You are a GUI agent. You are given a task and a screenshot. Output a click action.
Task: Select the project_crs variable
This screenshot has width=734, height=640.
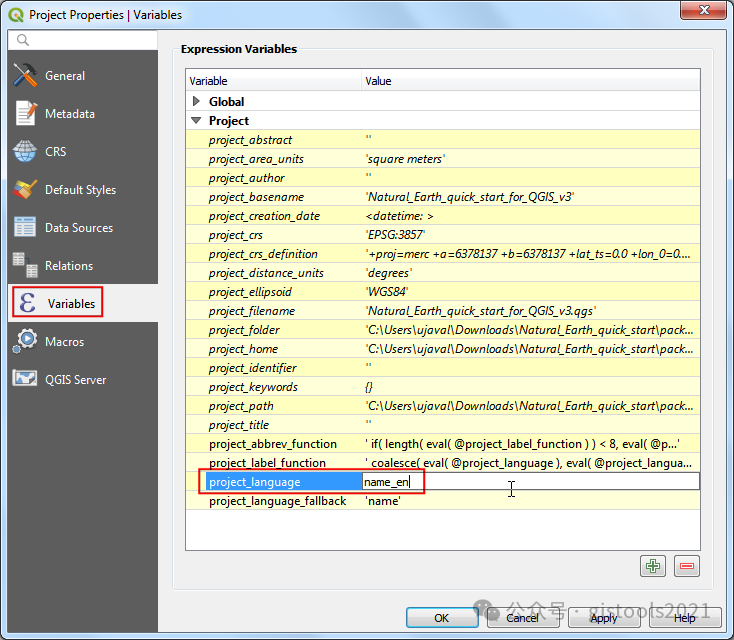click(236, 235)
